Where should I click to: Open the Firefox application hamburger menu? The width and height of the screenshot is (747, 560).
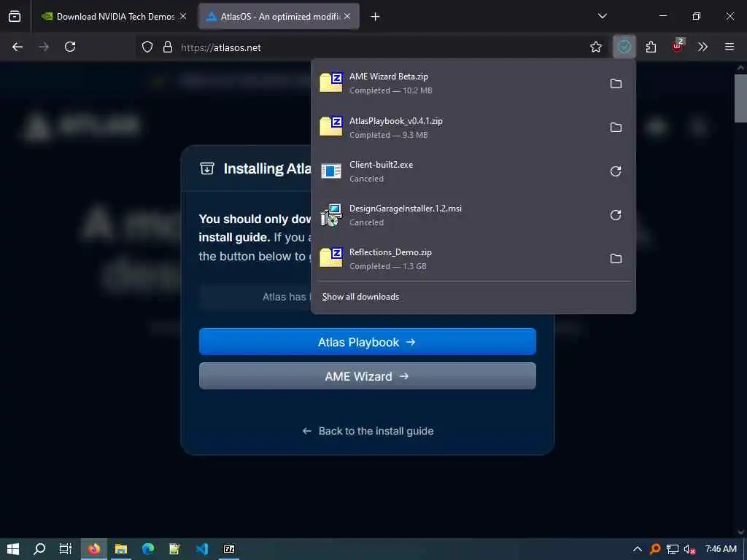point(729,47)
